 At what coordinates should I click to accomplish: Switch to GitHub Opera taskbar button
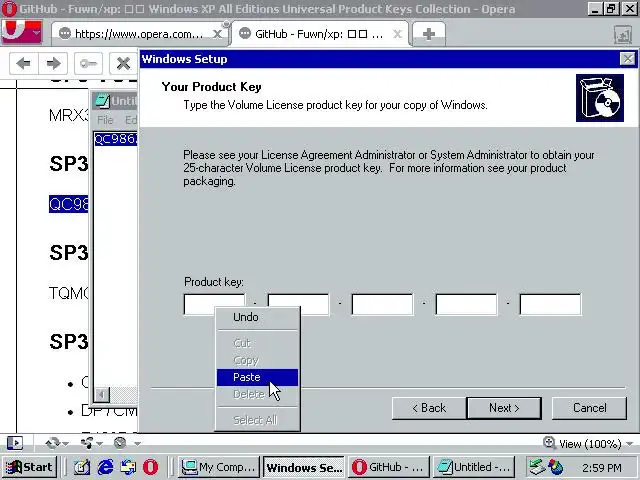coord(389,467)
